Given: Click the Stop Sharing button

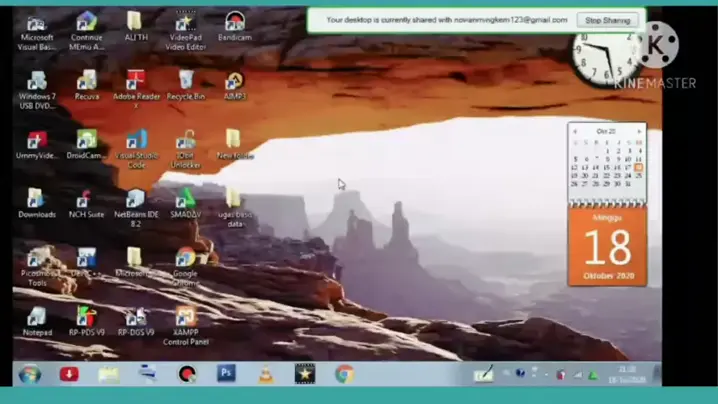Looking at the screenshot, I should pyautogui.click(x=607, y=20).
